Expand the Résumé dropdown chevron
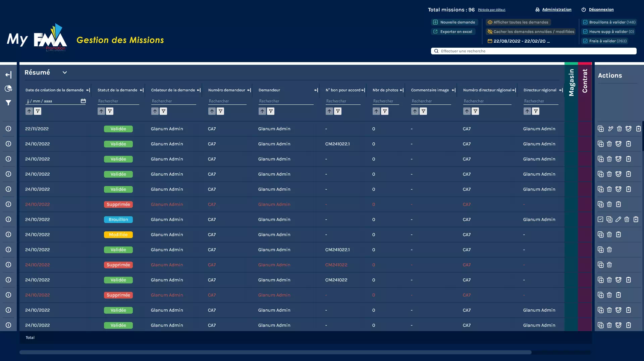The height and width of the screenshot is (361, 644). tap(65, 73)
